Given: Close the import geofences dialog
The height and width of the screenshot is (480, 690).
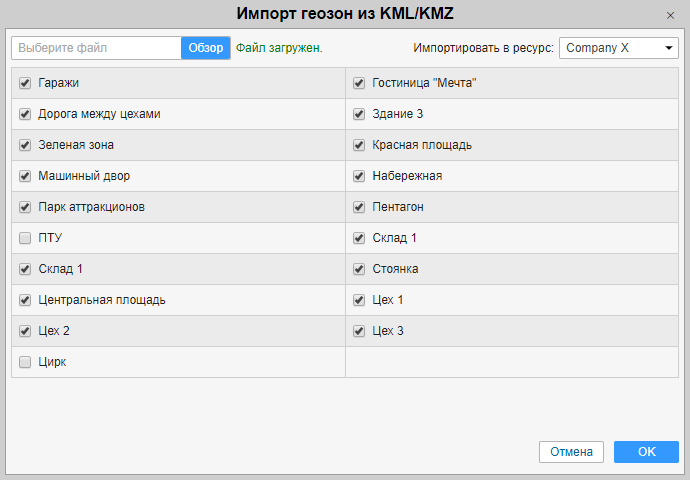Looking at the screenshot, I should point(670,16).
